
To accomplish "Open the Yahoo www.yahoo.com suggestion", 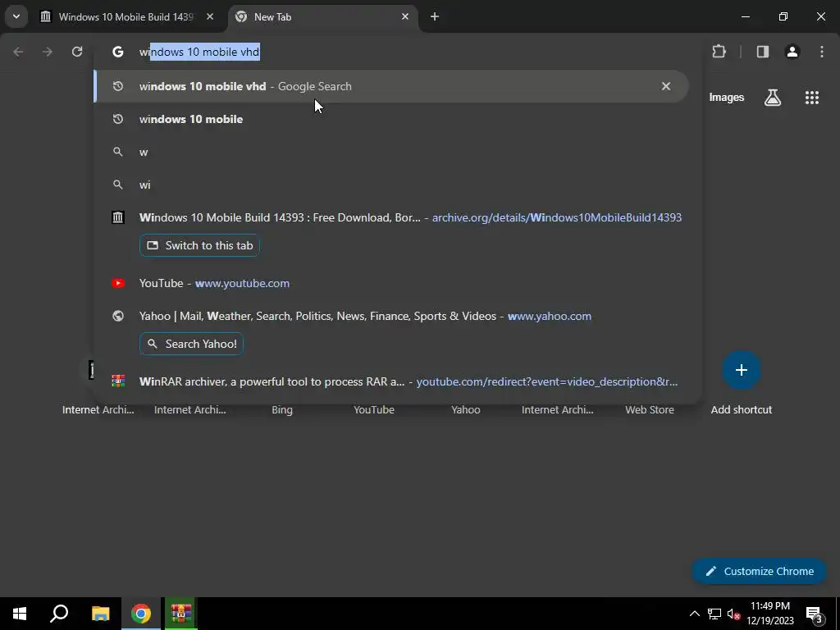I will tap(391, 316).
